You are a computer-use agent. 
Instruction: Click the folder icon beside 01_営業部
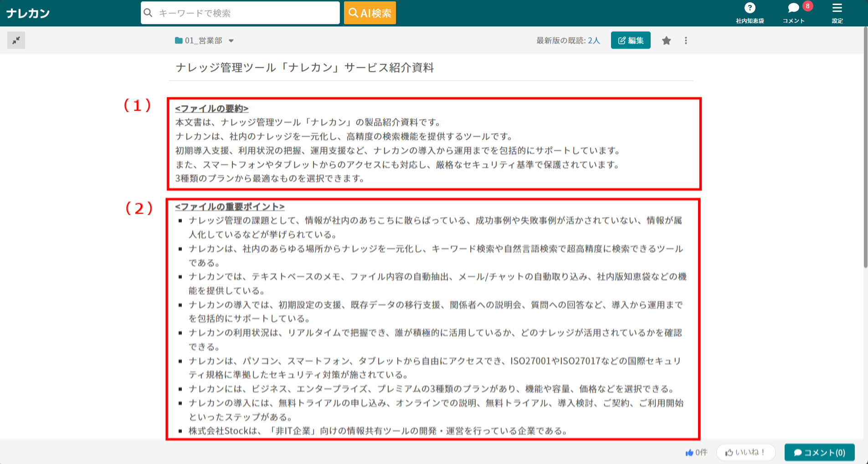(179, 41)
